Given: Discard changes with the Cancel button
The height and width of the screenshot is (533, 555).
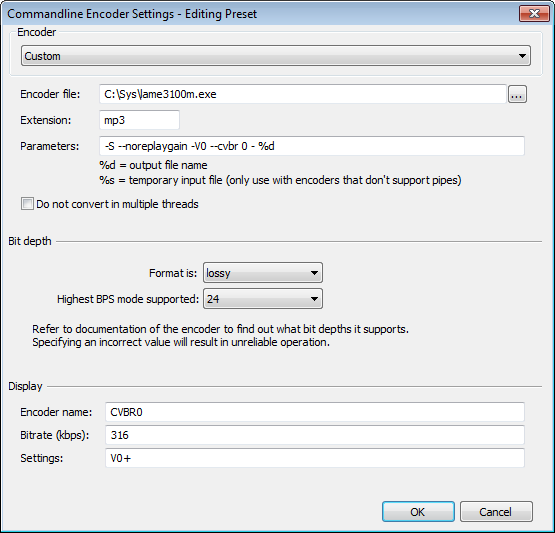Looking at the screenshot, I should (496, 512).
